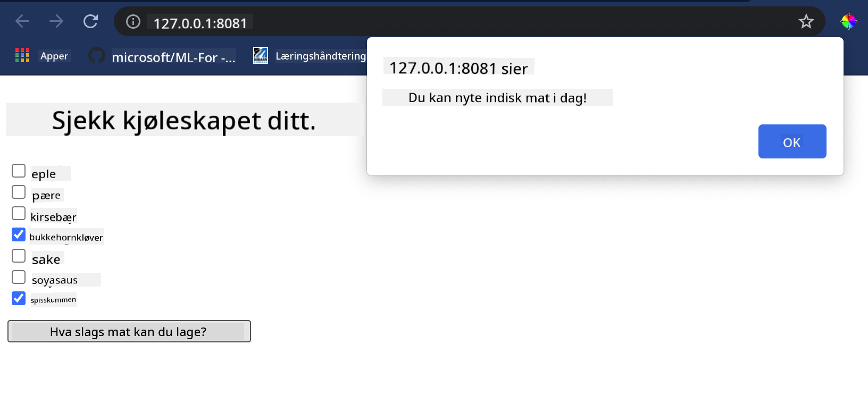The width and height of the screenshot is (868, 403).
Task: Select the soyasaus checkbox
Action: (19, 277)
